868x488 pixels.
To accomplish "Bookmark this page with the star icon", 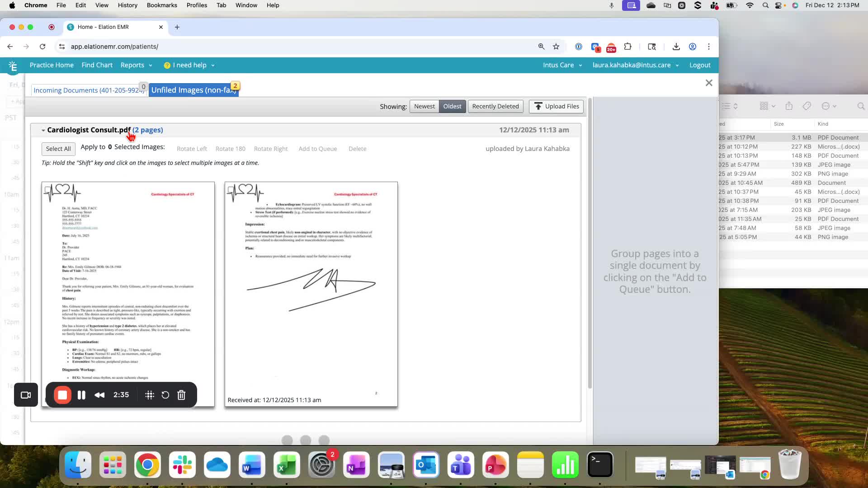I will 556,47.
